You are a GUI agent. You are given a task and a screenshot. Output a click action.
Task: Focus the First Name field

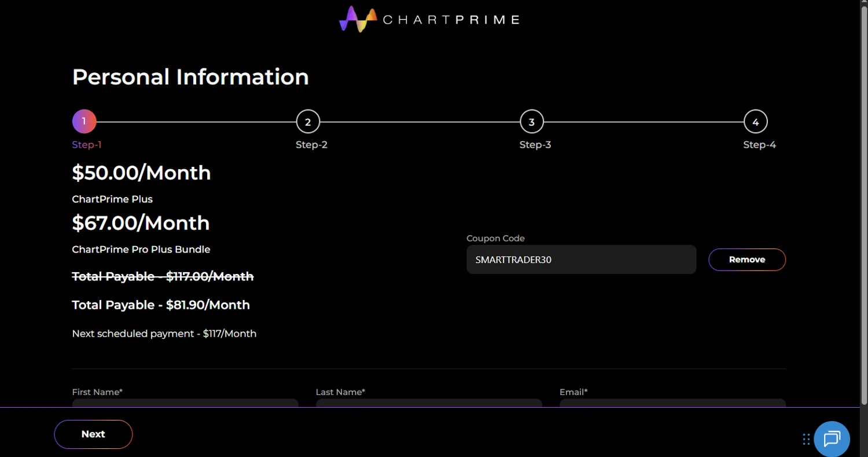click(x=185, y=403)
